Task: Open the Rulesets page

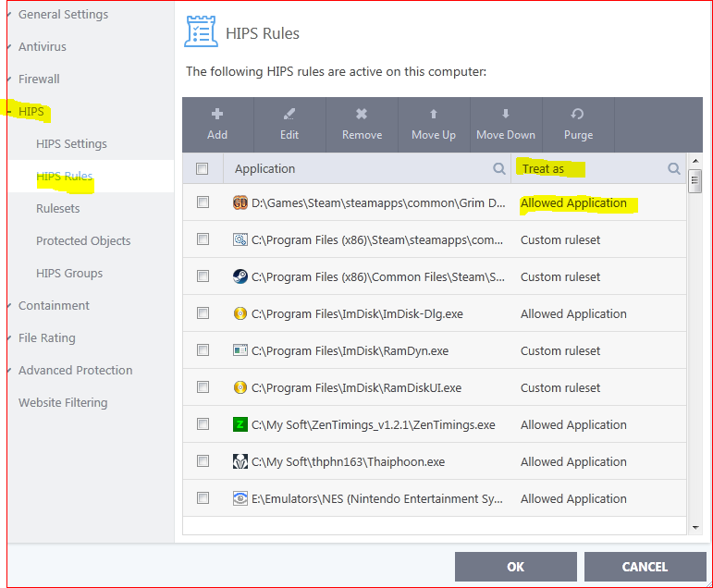Action: 58,208
